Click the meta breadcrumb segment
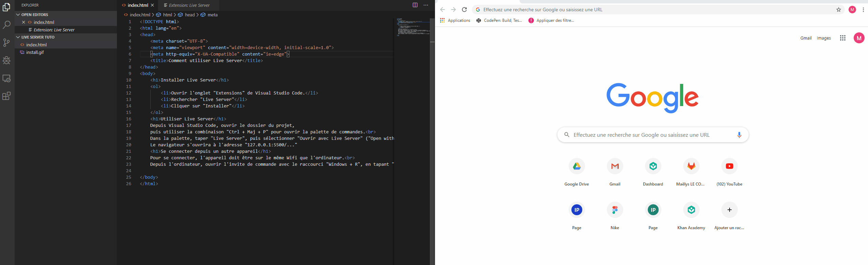Viewport: 868px width, 265px height. click(x=209, y=15)
